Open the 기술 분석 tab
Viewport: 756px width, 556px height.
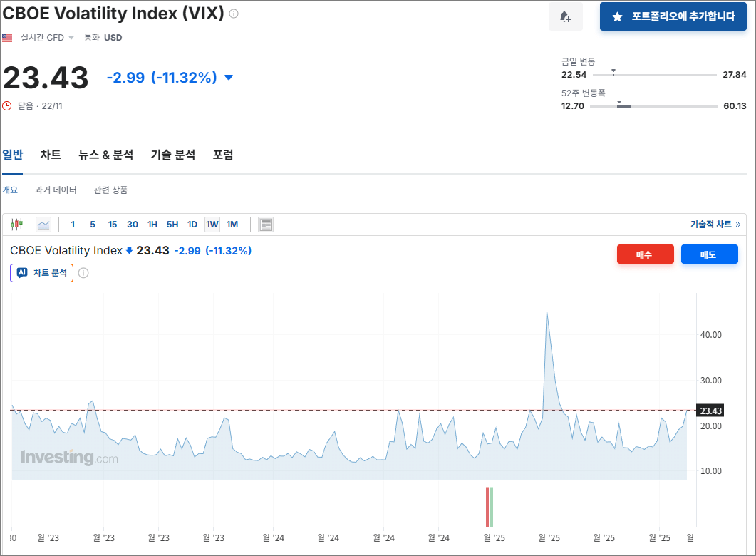tap(172, 155)
